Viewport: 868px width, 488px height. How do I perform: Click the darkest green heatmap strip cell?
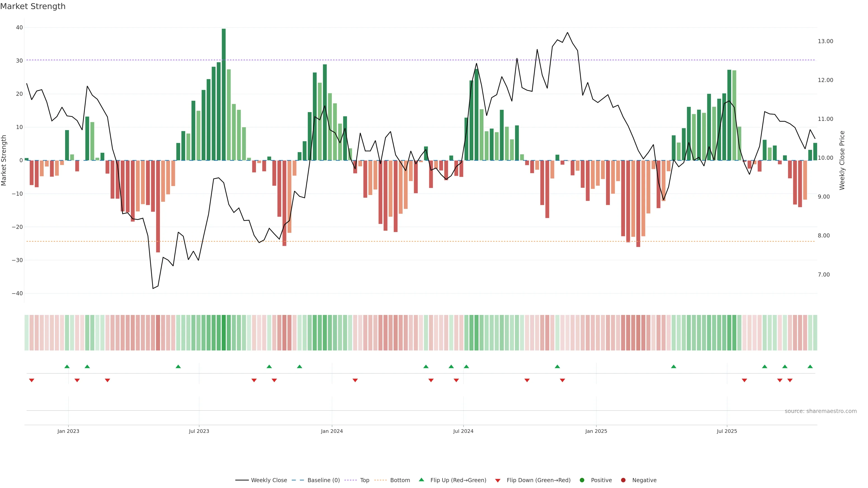(224, 333)
